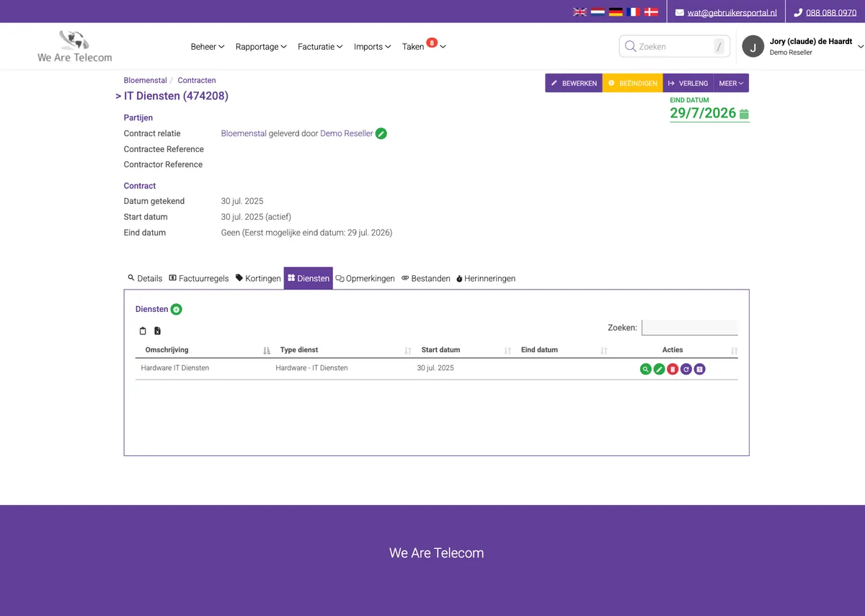Viewport: 865px width, 616px height.
Task: Click the BEWERKEN button
Action: [574, 83]
